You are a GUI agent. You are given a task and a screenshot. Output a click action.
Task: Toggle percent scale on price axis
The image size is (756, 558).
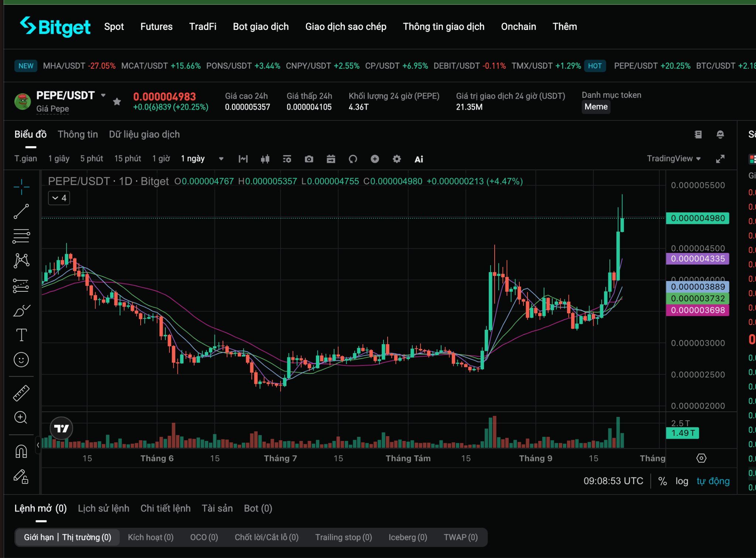(x=663, y=481)
